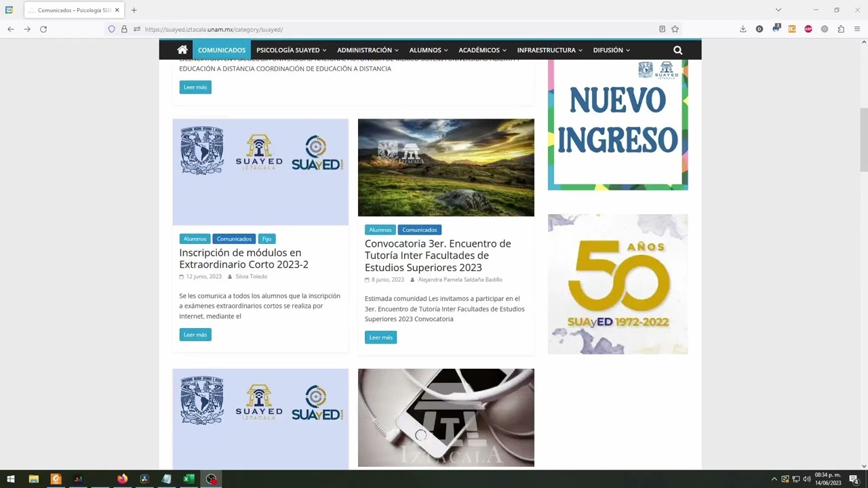Image resolution: width=868 pixels, height=488 pixels.
Task: Click Leer más for Inscripción de módulos
Action: click(x=195, y=335)
